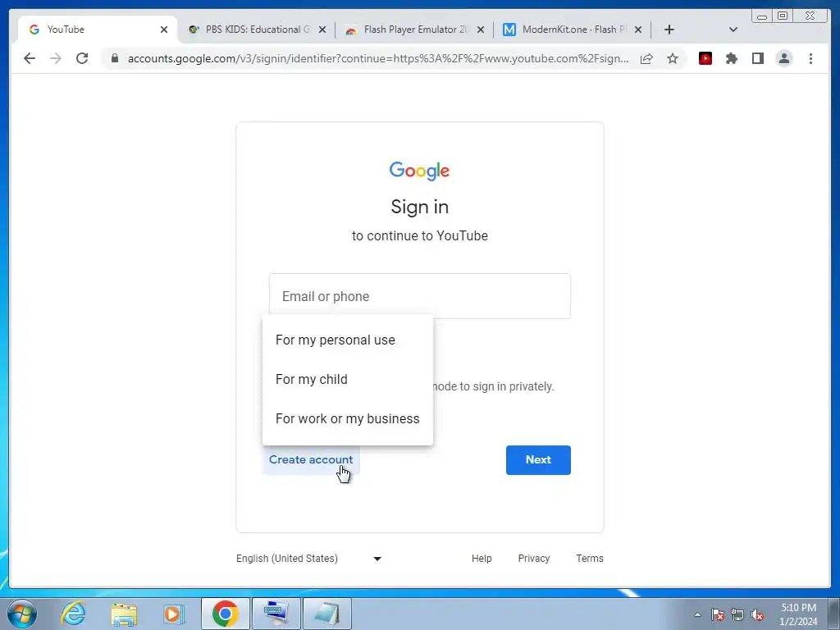Expand the tab search chevron
This screenshot has height=630, width=840.
tap(733, 30)
